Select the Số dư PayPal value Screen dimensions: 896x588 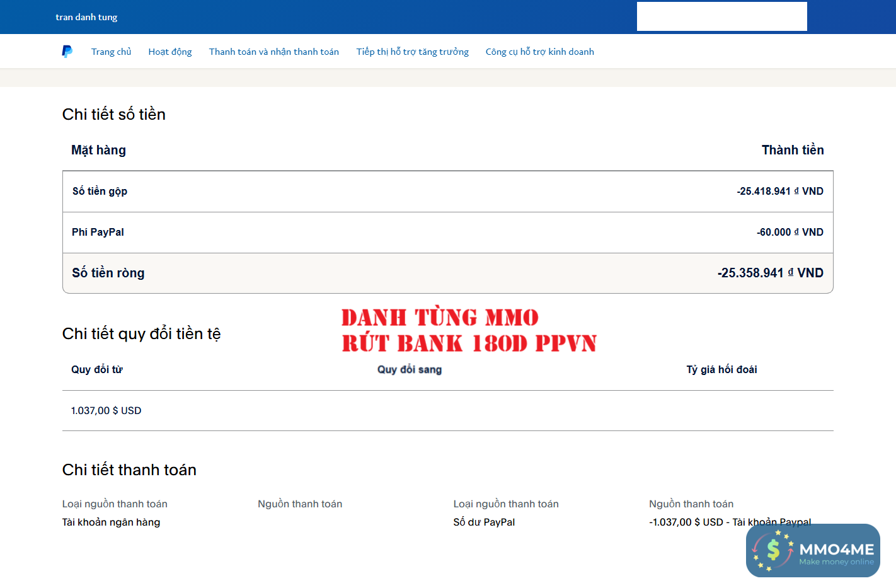coord(484,522)
